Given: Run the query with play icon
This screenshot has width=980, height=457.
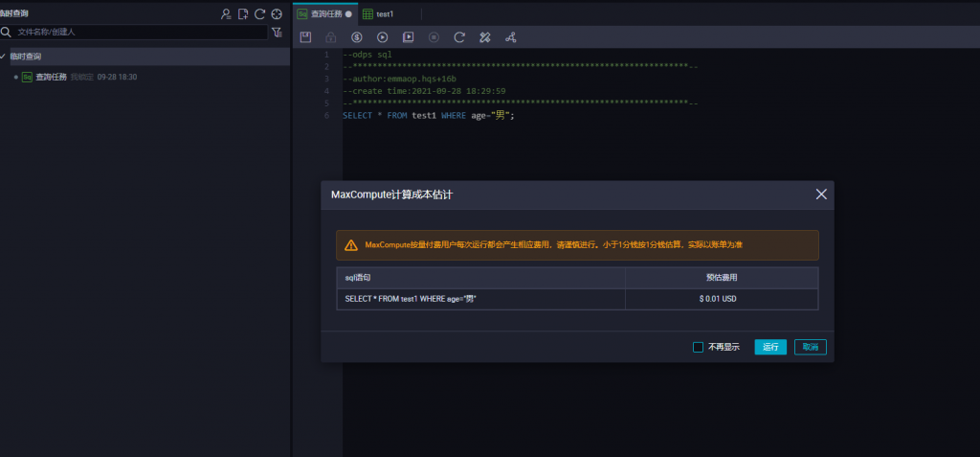Looking at the screenshot, I should coord(382,37).
